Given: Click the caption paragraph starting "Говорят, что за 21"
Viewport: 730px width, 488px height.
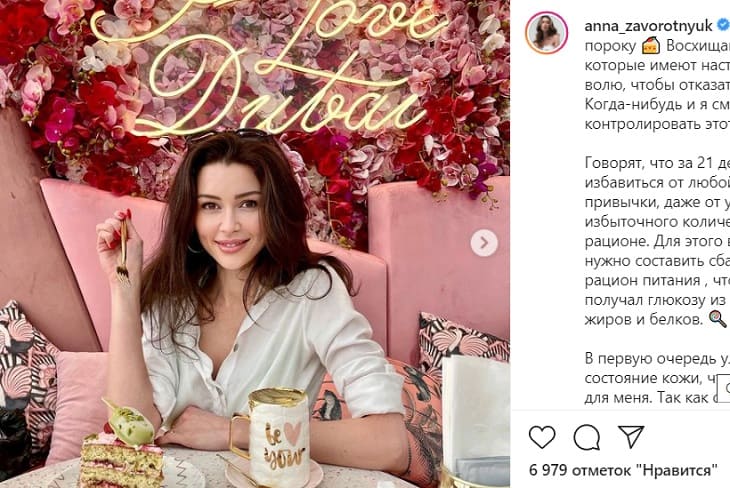Looking at the screenshot, I should pyautogui.click(x=657, y=241).
